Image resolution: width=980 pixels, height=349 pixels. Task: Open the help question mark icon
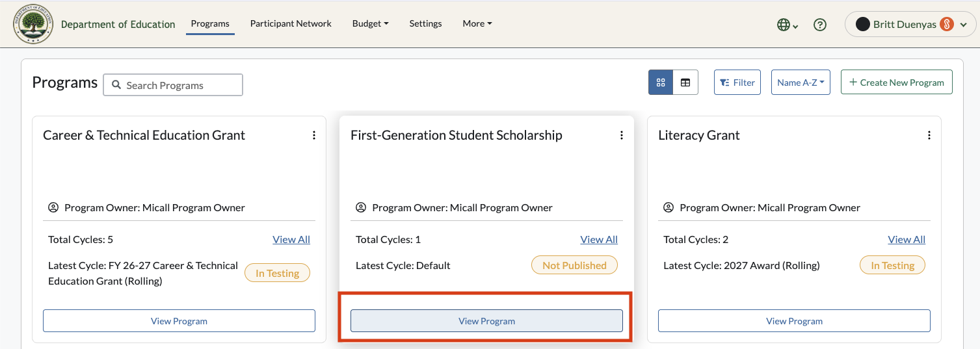click(820, 25)
